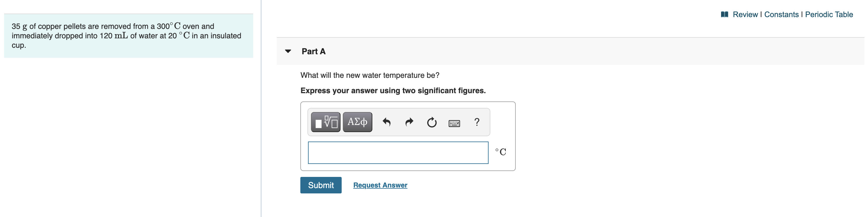Open help question mark icon
Viewport: 868px width, 217px height.
[476, 122]
